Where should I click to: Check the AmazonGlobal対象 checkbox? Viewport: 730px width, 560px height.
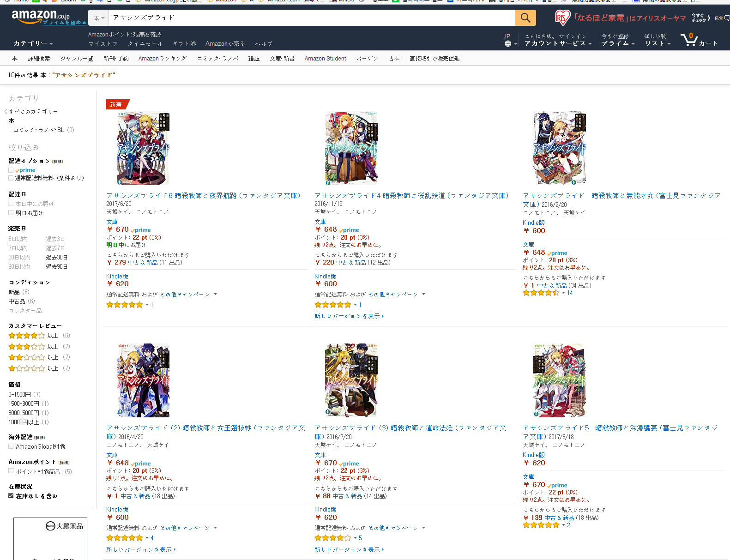tap(11, 446)
